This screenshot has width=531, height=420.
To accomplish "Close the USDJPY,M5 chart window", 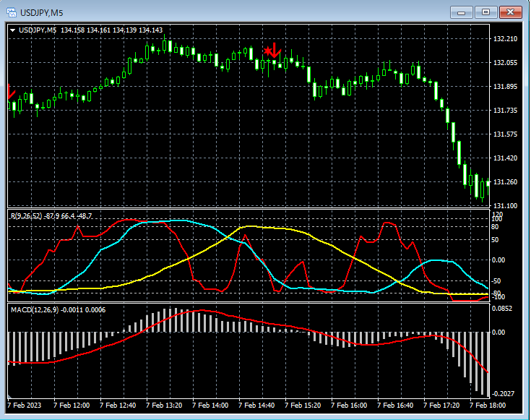I will click(x=511, y=12).
